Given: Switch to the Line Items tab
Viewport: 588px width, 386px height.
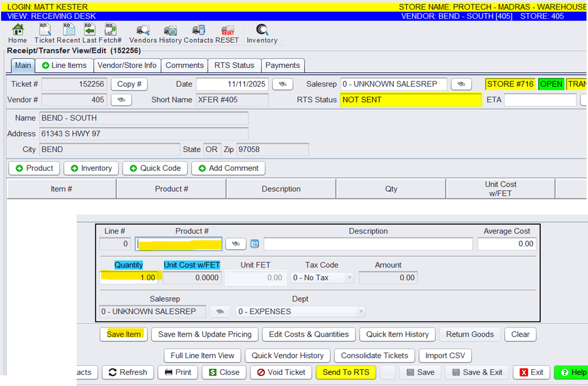Looking at the screenshot, I should coord(64,65).
